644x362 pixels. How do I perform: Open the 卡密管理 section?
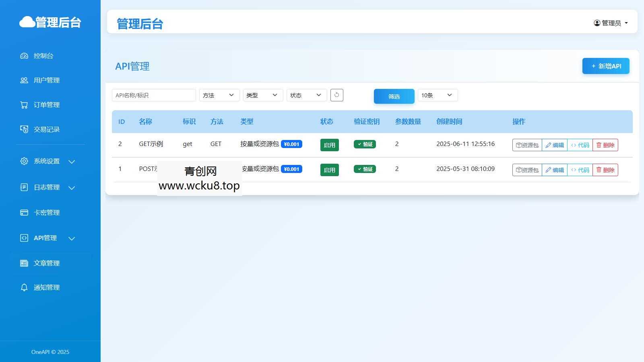[46, 212]
